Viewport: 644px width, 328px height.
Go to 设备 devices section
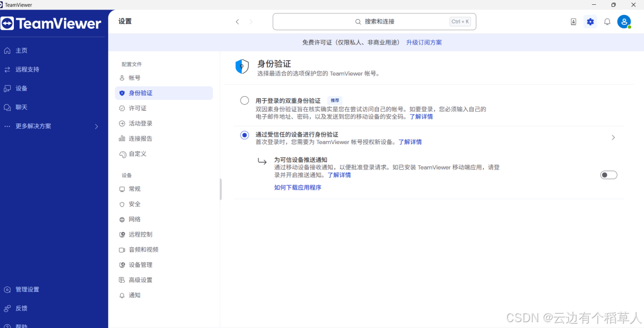tap(21, 88)
